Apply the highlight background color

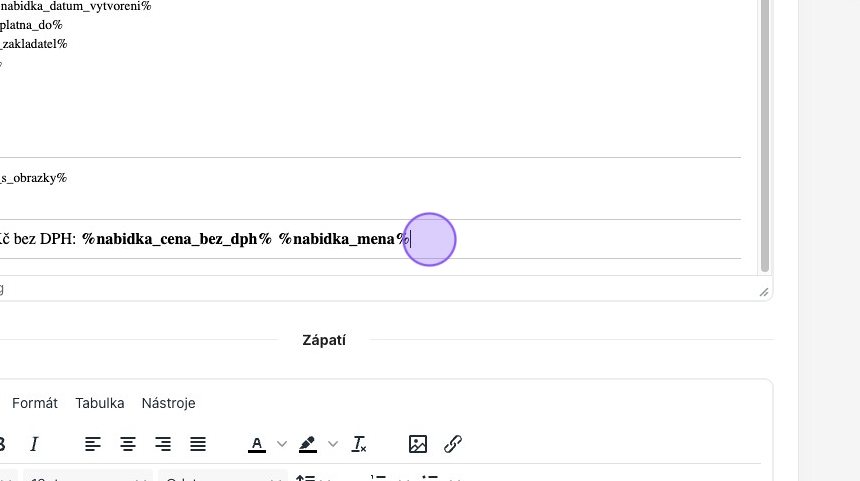coord(307,444)
